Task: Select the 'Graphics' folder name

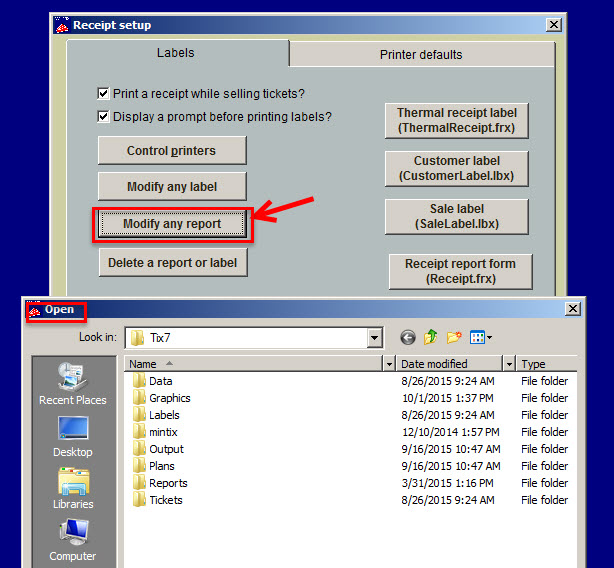Action: point(170,398)
